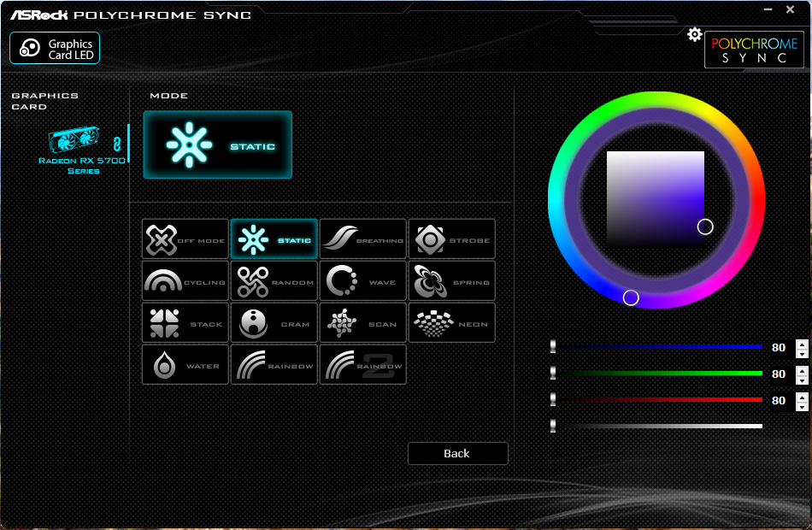This screenshot has width=812, height=530.
Task: Activate the Random lighting mode
Action: pyautogui.click(x=274, y=280)
